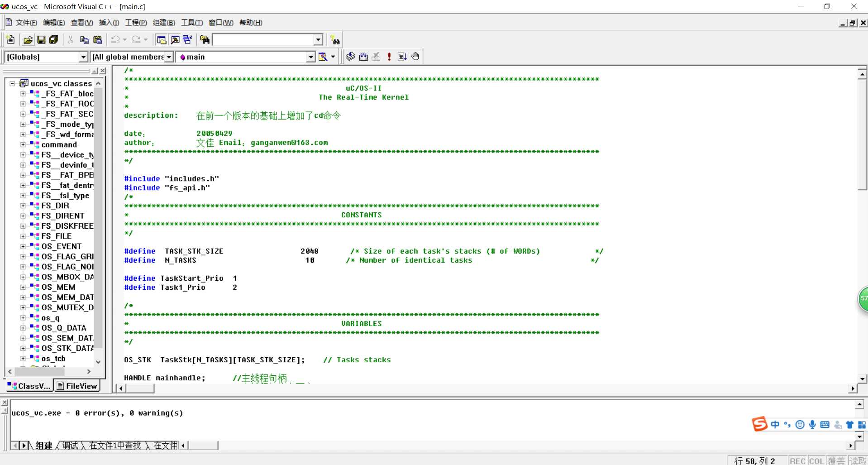Click the Build project icon

click(x=363, y=57)
